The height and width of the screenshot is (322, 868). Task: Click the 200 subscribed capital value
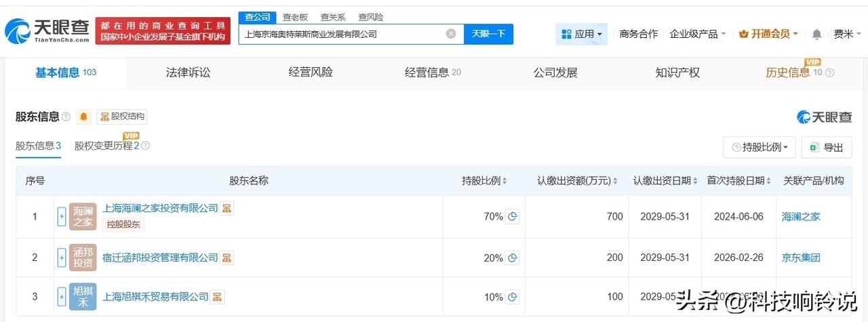pos(614,258)
